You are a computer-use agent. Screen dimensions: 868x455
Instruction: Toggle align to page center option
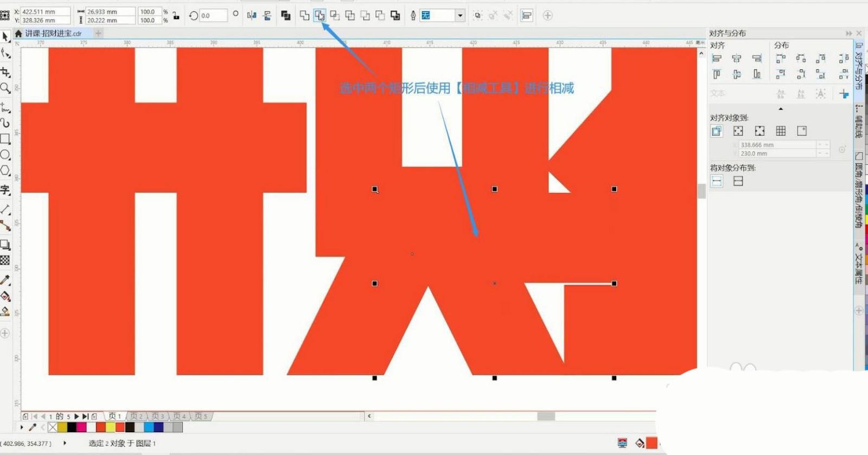pyautogui.click(x=759, y=131)
